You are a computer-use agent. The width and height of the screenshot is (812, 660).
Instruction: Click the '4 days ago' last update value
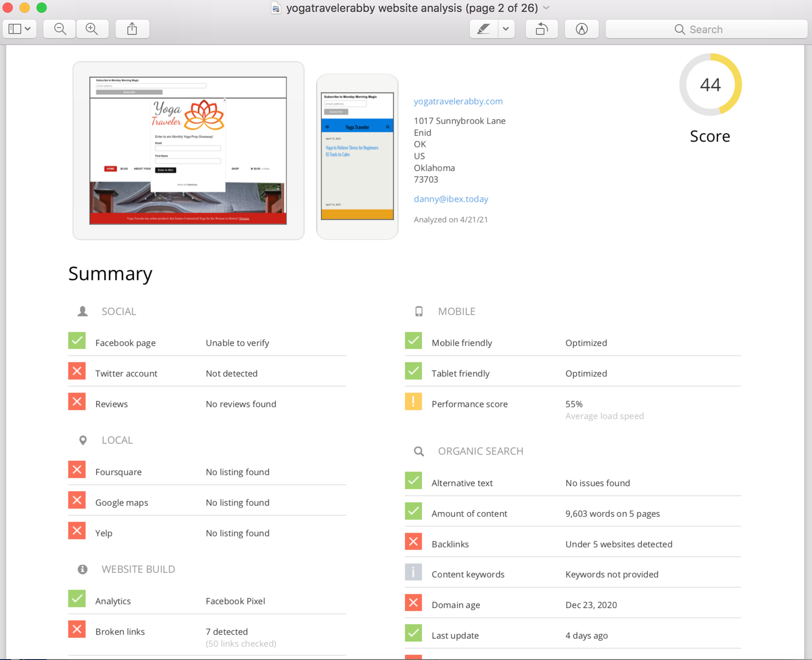tap(586, 635)
